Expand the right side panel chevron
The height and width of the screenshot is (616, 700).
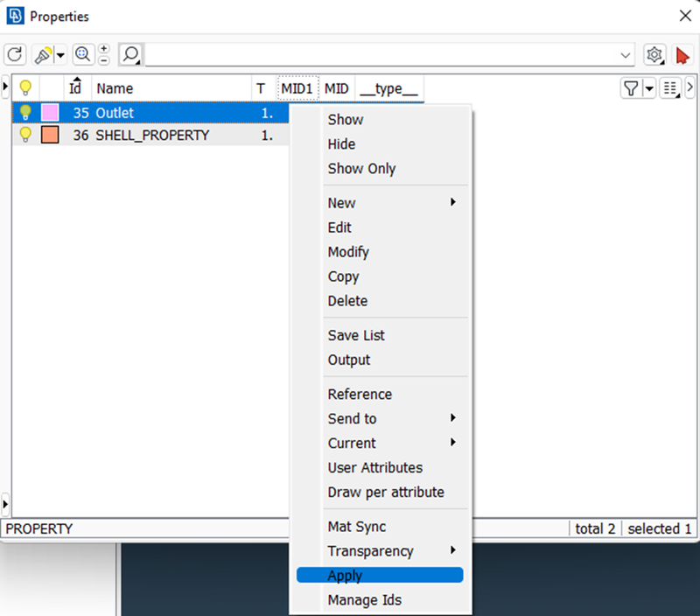pos(690,87)
